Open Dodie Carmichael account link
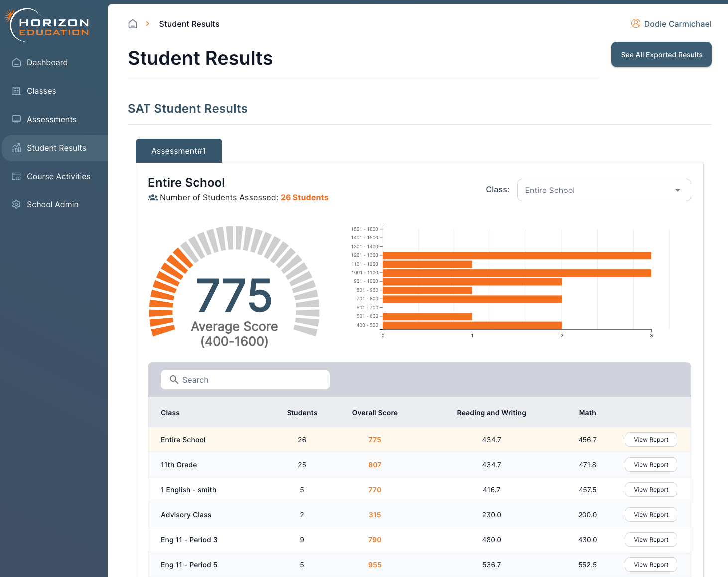Screen dimensions: 728x577 click(677, 24)
